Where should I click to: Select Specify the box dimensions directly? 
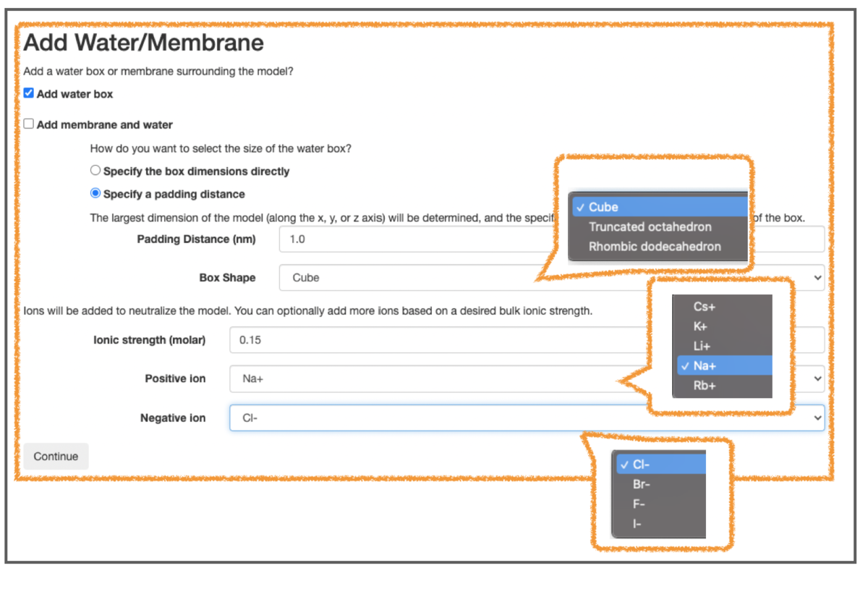tap(95, 171)
